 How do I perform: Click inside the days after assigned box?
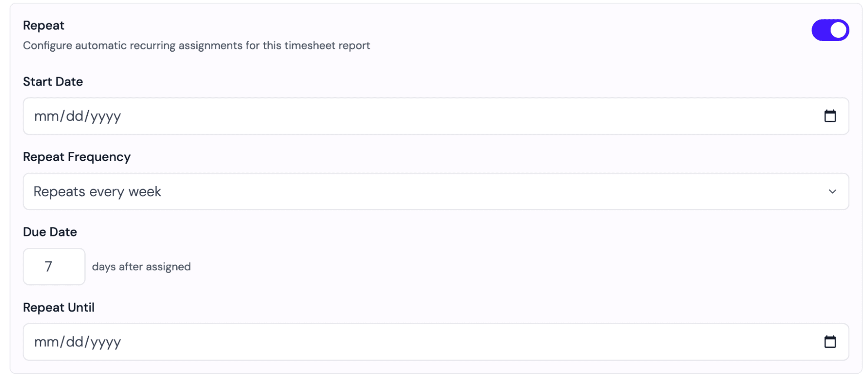coord(54,266)
